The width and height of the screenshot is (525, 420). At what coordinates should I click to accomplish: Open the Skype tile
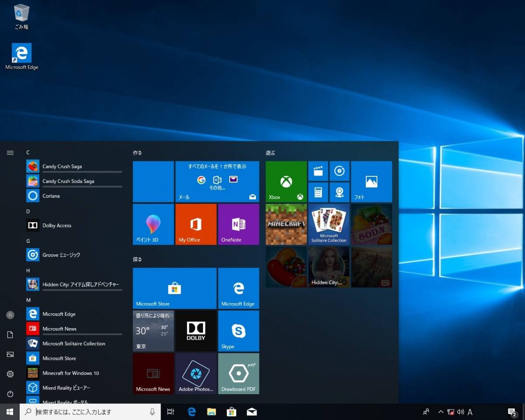pos(238,331)
